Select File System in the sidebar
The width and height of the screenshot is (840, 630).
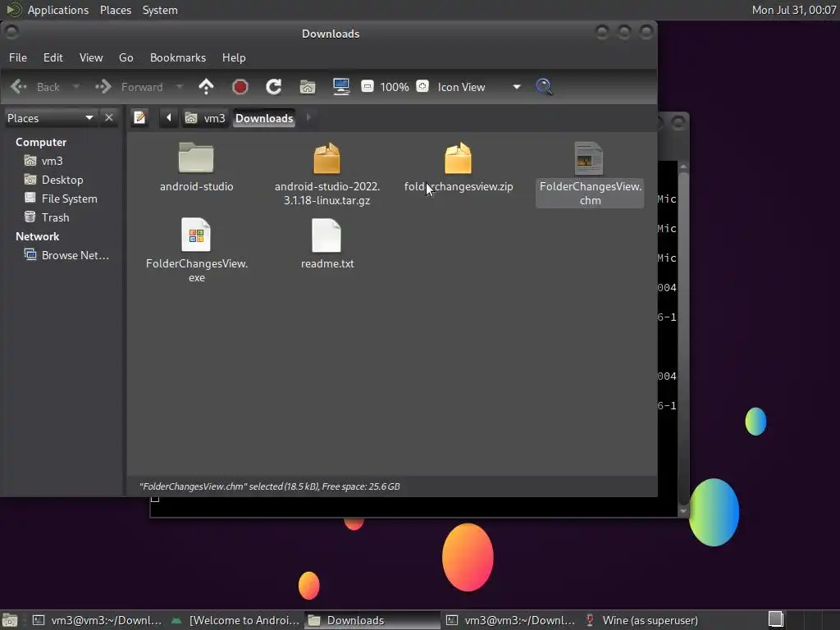pyautogui.click(x=62, y=199)
